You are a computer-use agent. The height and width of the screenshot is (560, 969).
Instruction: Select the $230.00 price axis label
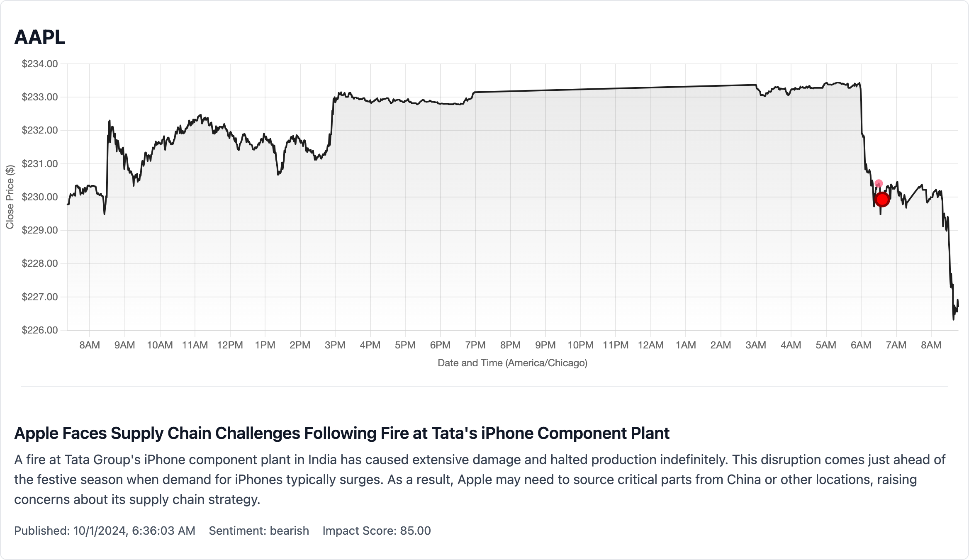tap(40, 197)
